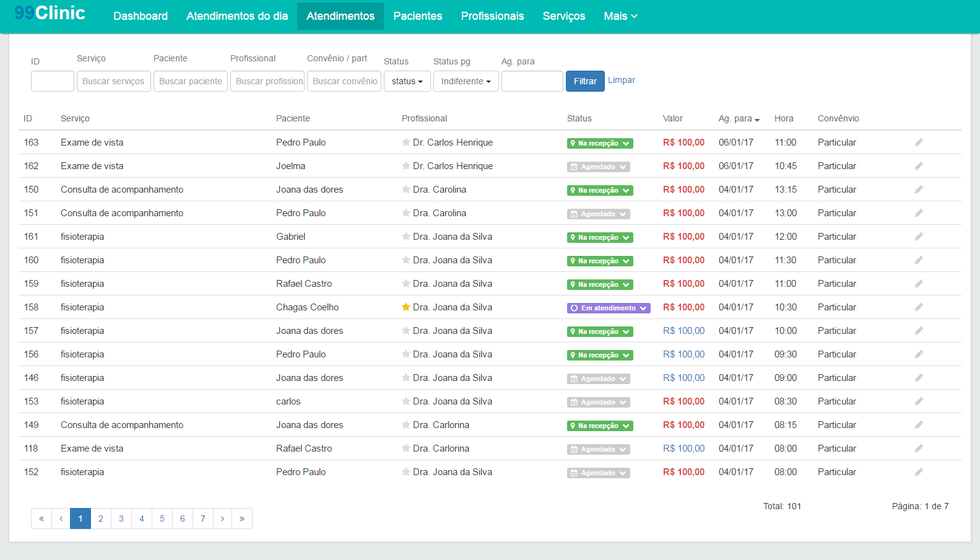This screenshot has height=560, width=980.
Task: Click edit pencil icon for appointment 163
Action: 919,142
